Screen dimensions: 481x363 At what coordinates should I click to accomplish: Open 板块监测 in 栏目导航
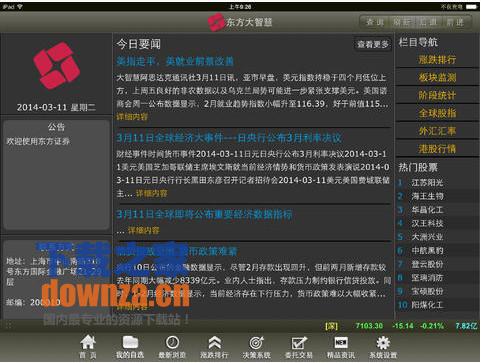pyautogui.click(x=437, y=77)
